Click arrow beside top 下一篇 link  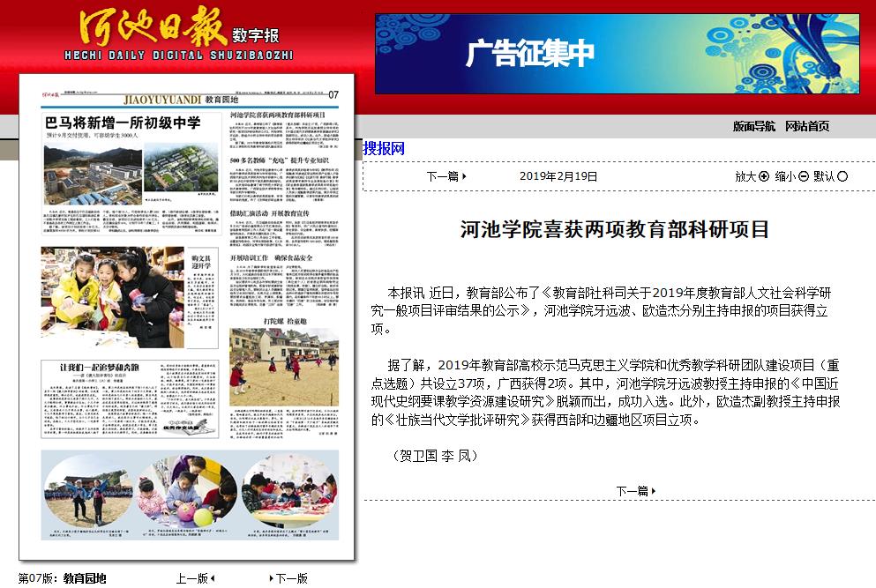(x=465, y=176)
